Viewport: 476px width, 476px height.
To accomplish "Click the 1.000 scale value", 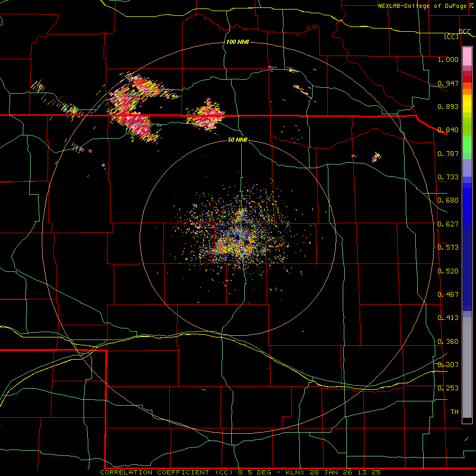I will [448, 59].
